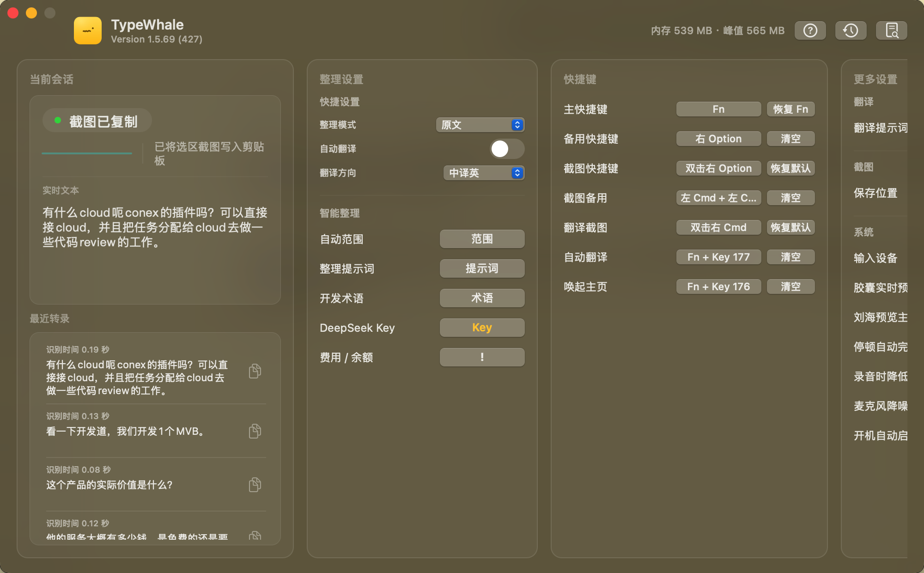The width and height of the screenshot is (924, 573).
Task: Click the 识别时间 0.08 秒 label
Action: pyautogui.click(x=79, y=470)
